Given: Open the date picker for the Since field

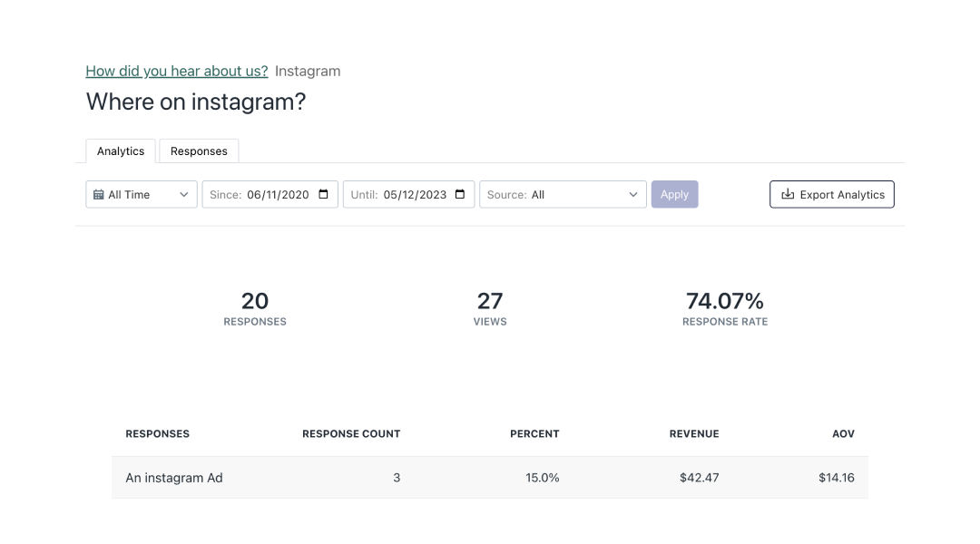Looking at the screenshot, I should (322, 194).
